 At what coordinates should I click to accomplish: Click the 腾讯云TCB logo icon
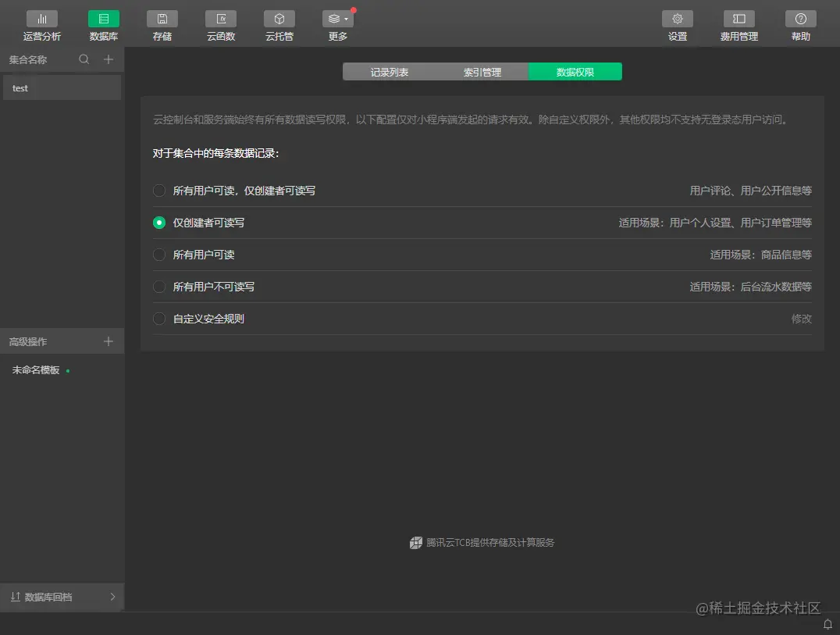[416, 543]
